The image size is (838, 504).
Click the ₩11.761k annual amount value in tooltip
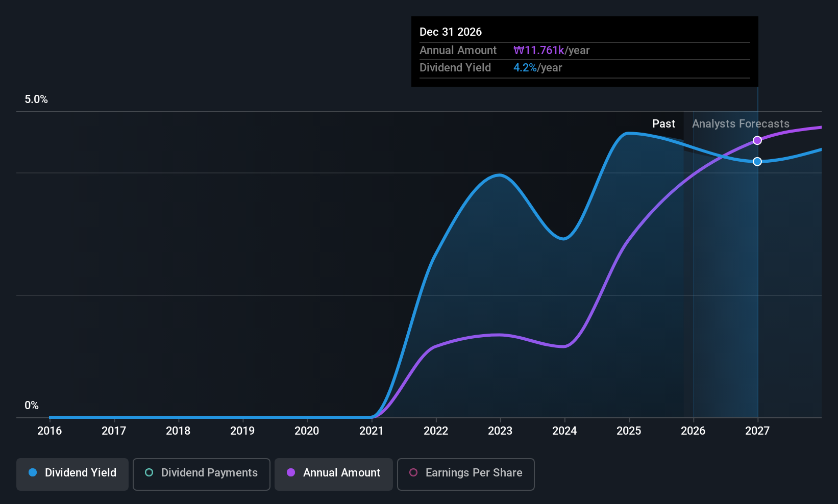pos(539,51)
